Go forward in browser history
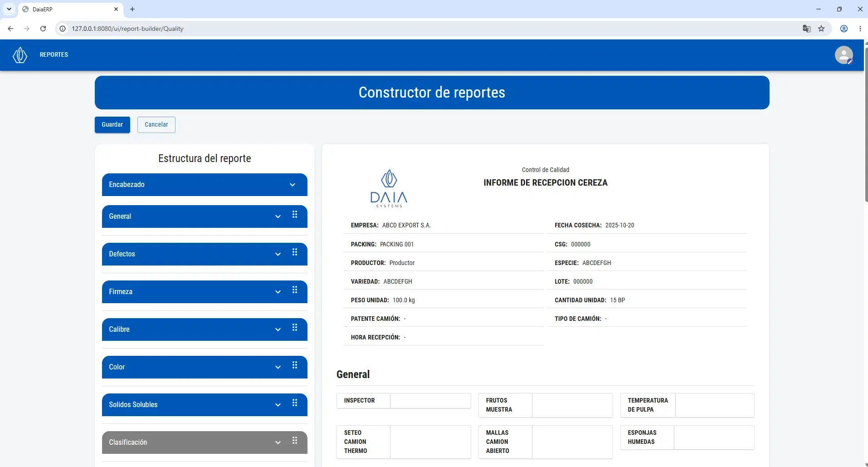The width and height of the screenshot is (868, 467). [x=27, y=29]
